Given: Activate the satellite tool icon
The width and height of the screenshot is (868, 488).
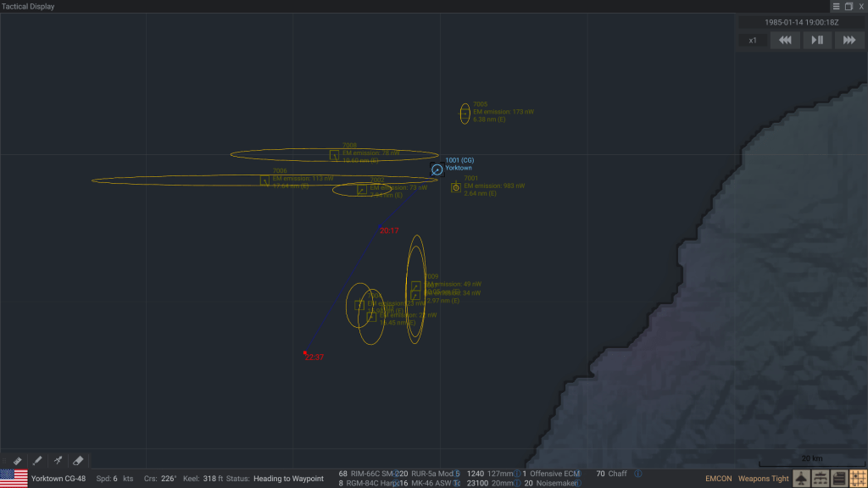Looking at the screenshot, I should 58,461.
